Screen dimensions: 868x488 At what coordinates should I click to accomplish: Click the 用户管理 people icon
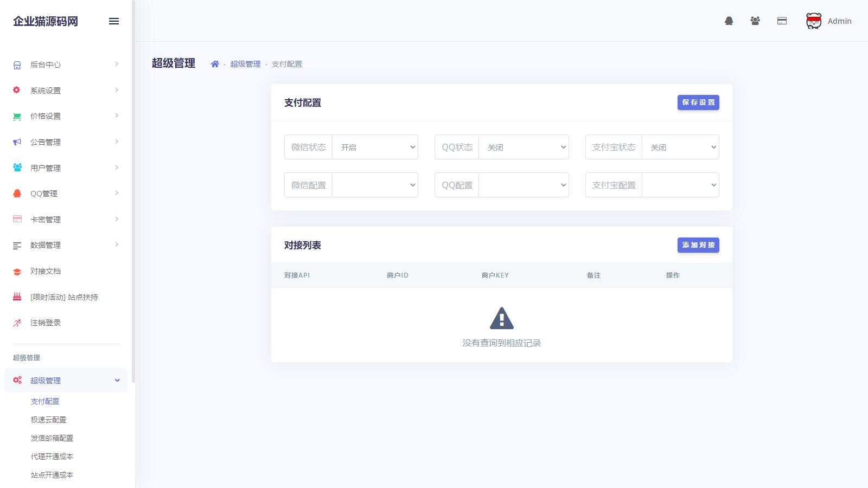(17, 168)
